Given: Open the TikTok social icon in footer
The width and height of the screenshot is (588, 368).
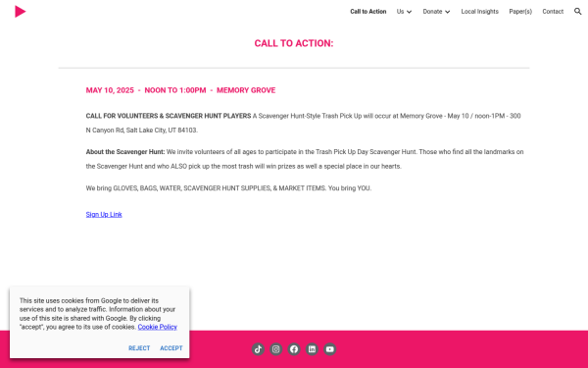Looking at the screenshot, I should point(258,349).
